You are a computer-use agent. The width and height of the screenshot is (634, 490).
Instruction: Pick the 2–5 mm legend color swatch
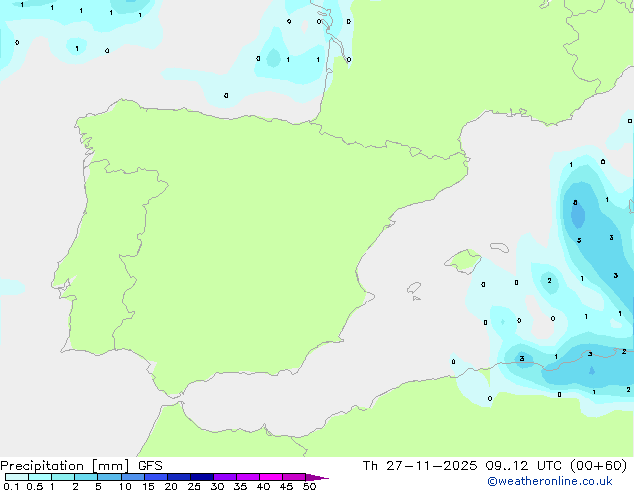click(86, 477)
